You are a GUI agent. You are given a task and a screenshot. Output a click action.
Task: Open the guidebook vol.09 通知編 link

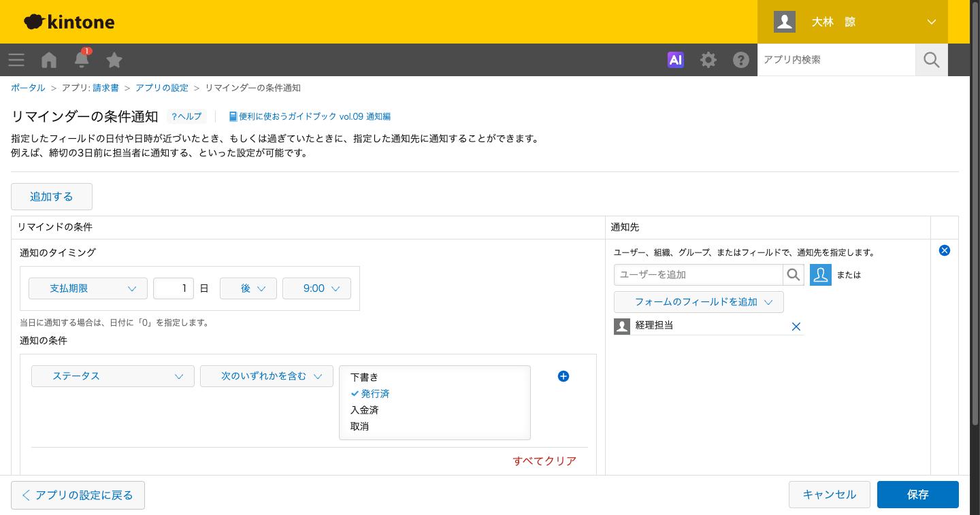click(310, 116)
